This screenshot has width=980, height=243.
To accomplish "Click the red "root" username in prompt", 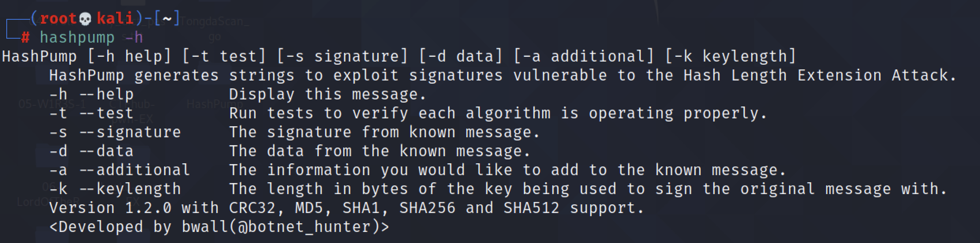I will coord(58,18).
